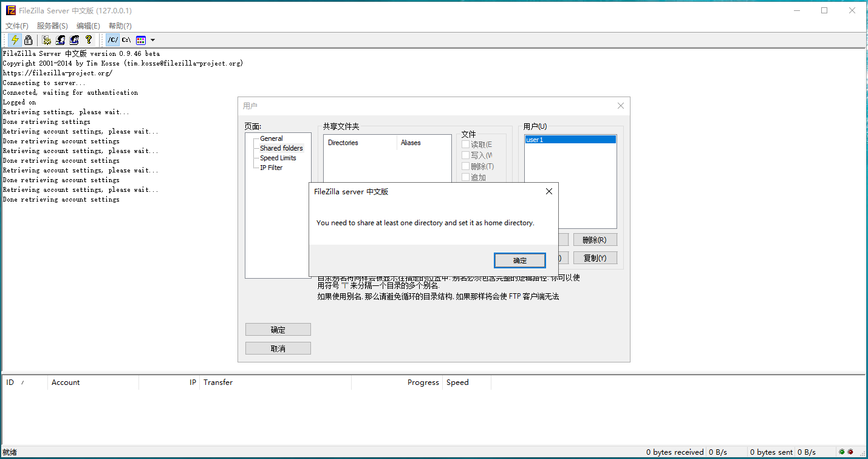Viewport: 868px width, 459px height.
Task: Toggle the lightning bolt server connection icon
Action: 15,40
